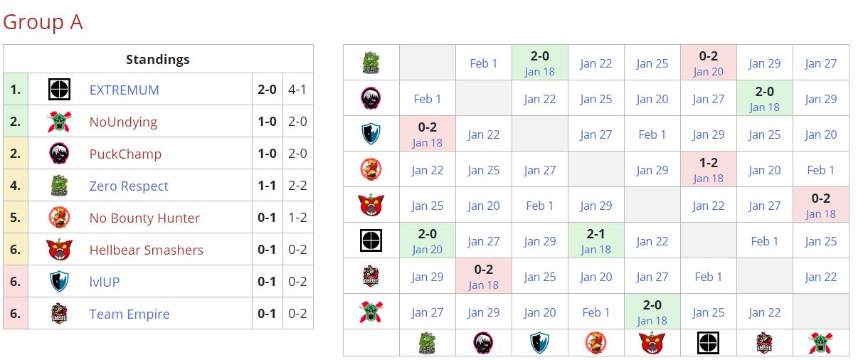Viewport: 868px width, 360px height.
Task: Go to the No Bounty Hunter team page
Action: (x=144, y=218)
